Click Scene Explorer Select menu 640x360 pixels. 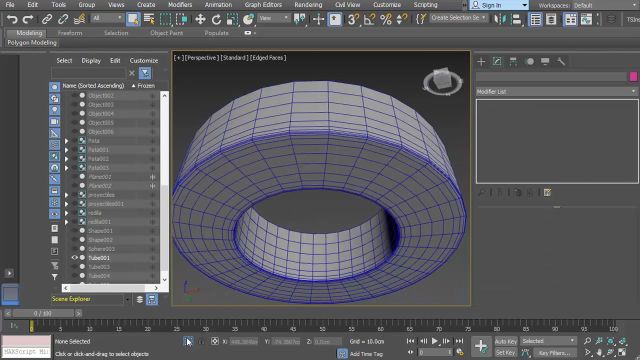(x=64, y=60)
